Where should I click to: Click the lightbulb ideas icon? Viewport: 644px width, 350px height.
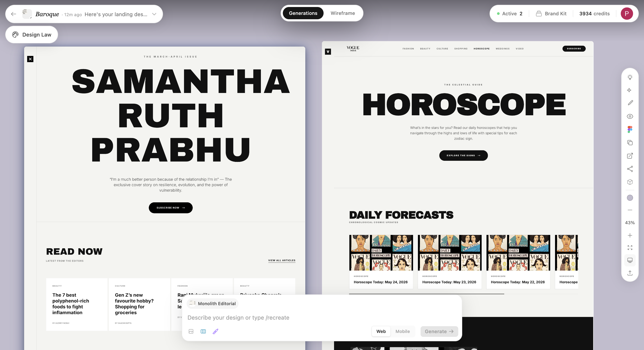tap(630, 77)
